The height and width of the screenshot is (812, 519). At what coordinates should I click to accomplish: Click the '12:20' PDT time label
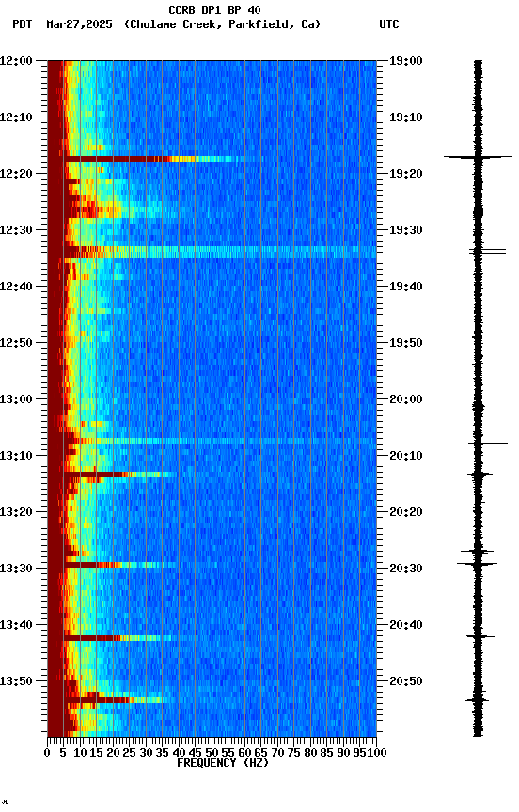coord(16,174)
